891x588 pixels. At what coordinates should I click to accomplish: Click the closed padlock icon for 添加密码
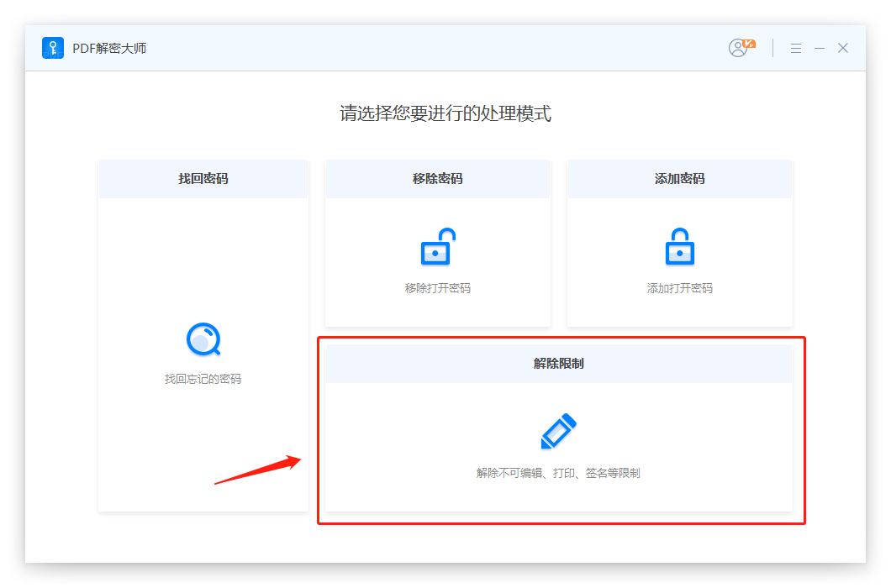point(680,247)
